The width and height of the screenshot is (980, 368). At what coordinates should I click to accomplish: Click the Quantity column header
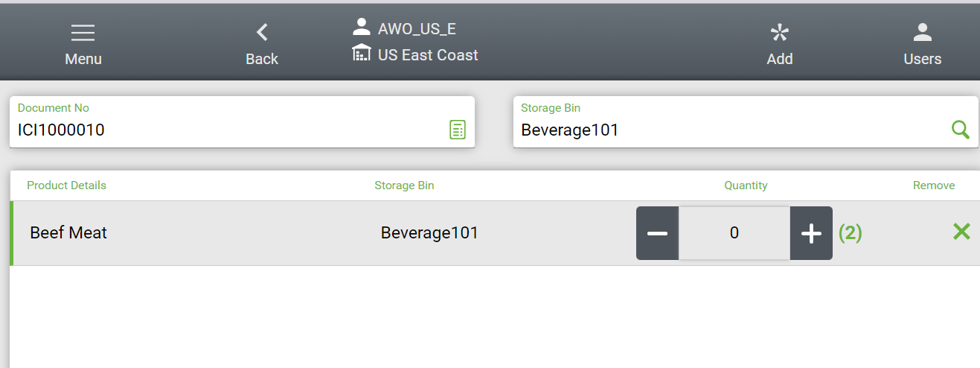coord(746,185)
